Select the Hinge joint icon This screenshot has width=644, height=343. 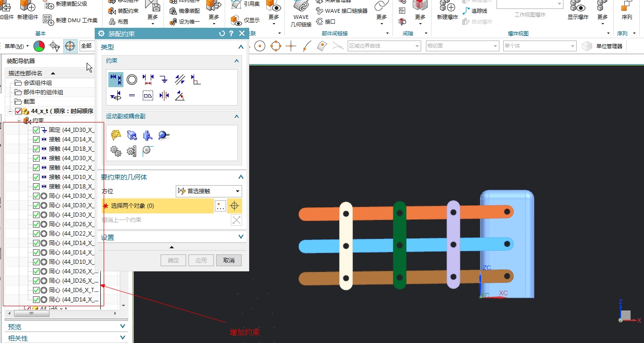click(116, 135)
